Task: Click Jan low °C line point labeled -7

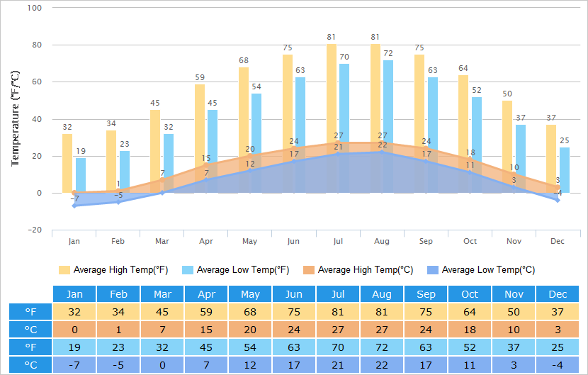Action: (74, 206)
